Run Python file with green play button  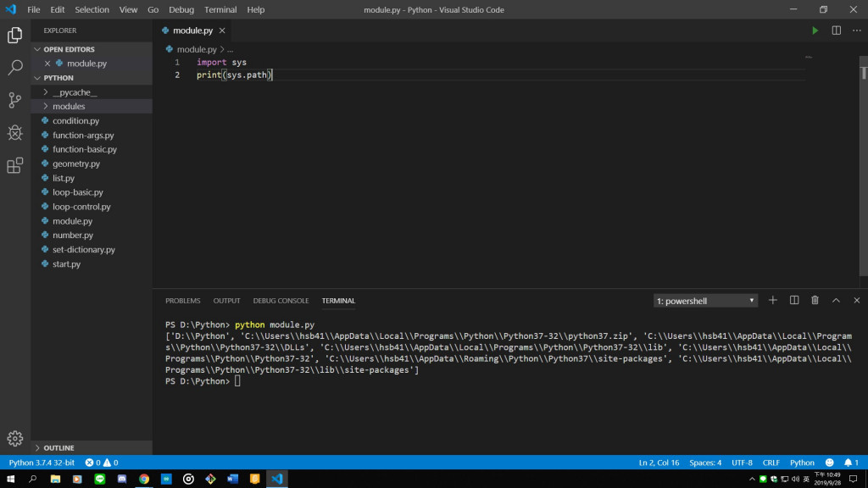(815, 30)
